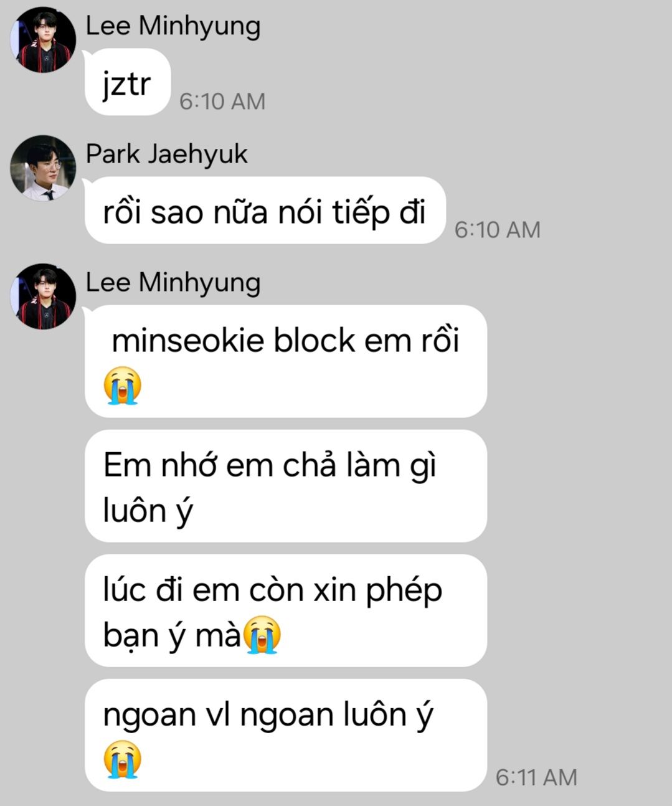Tap the 6:10 AM timestamp beside Park Jaehyuk's message
The width and height of the screenshot is (672, 806).
(497, 230)
